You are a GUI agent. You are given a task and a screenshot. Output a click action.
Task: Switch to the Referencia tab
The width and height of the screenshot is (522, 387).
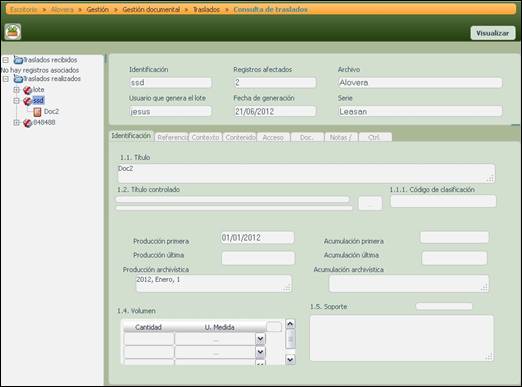click(x=172, y=137)
